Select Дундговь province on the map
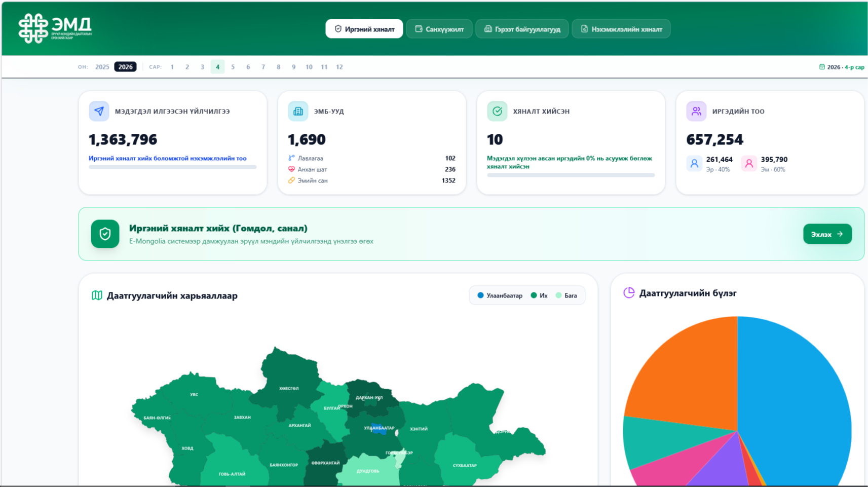 (367, 471)
